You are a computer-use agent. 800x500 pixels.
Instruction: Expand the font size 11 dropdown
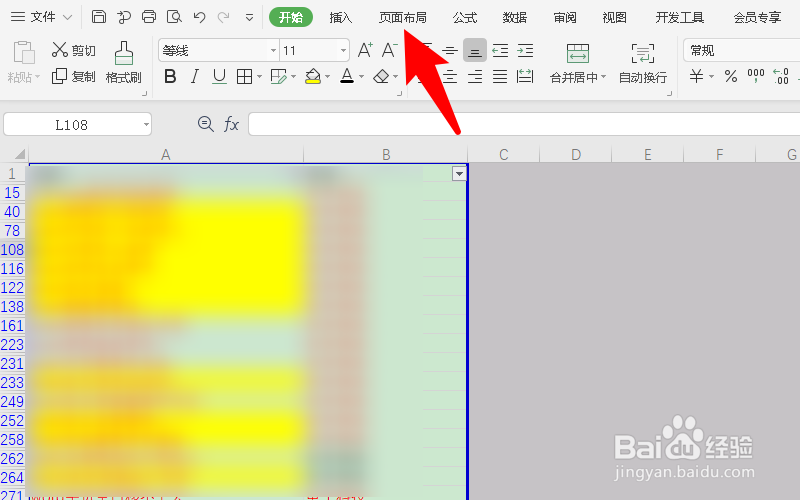pos(343,51)
